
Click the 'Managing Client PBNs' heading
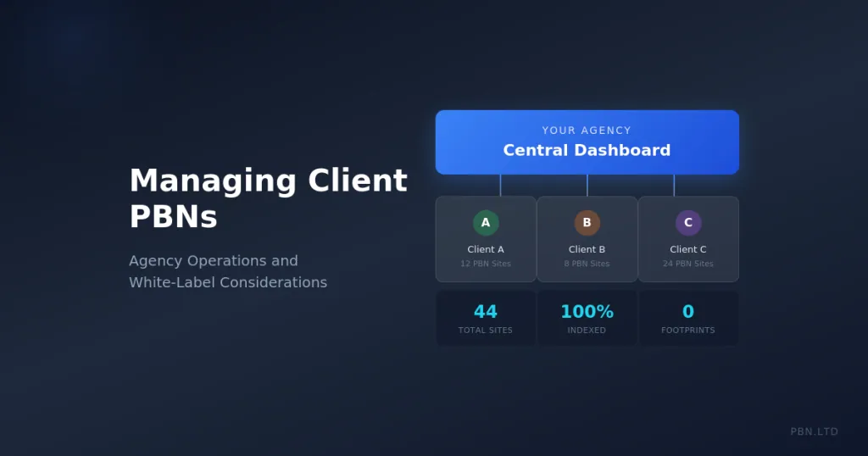[x=269, y=198]
